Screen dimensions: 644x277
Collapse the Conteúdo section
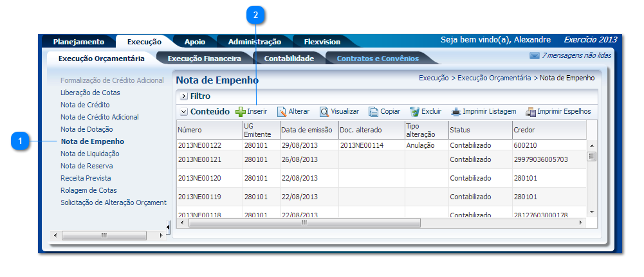(184, 112)
